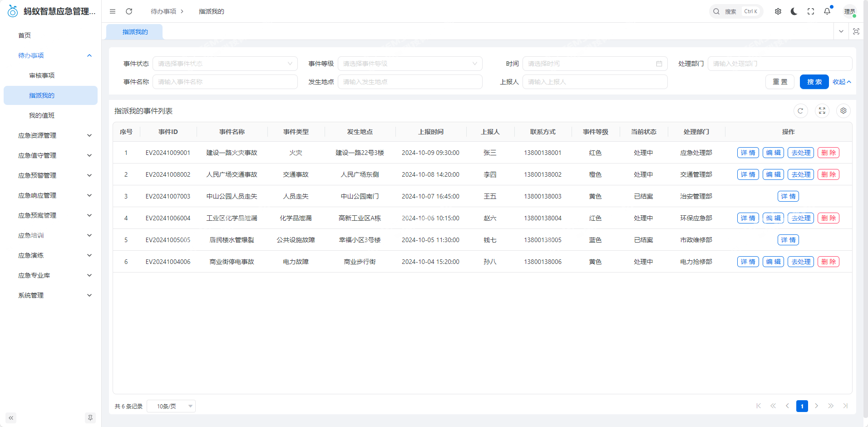The image size is (868, 427).
Task: Collapse the search filters via 收起
Action: pyautogui.click(x=841, y=82)
